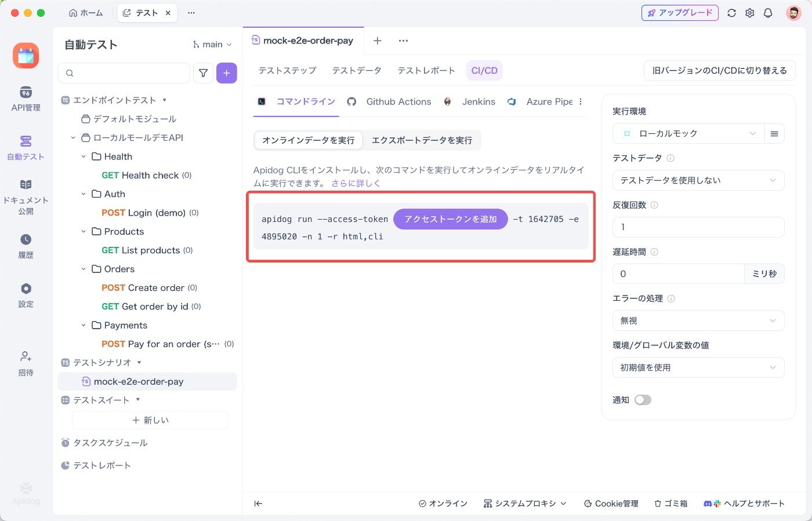812x521 pixels.
Task: Open the tab bar more options ellipsis
Action: pos(403,41)
